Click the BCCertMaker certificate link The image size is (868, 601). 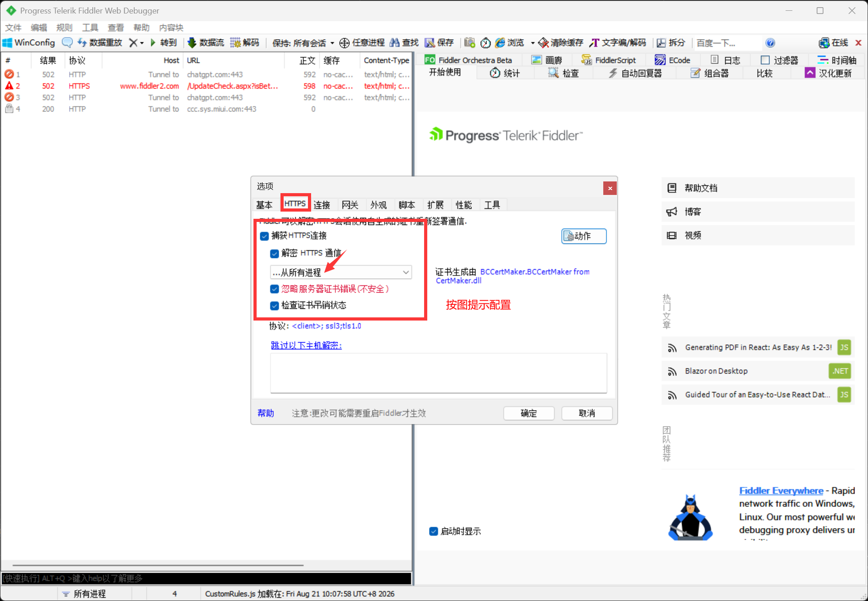click(x=512, y=276)
